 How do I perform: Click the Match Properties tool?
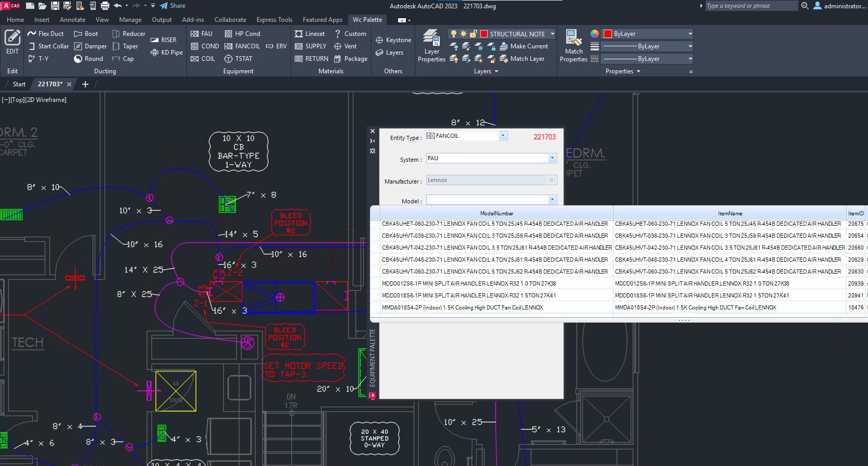point(573,46)
